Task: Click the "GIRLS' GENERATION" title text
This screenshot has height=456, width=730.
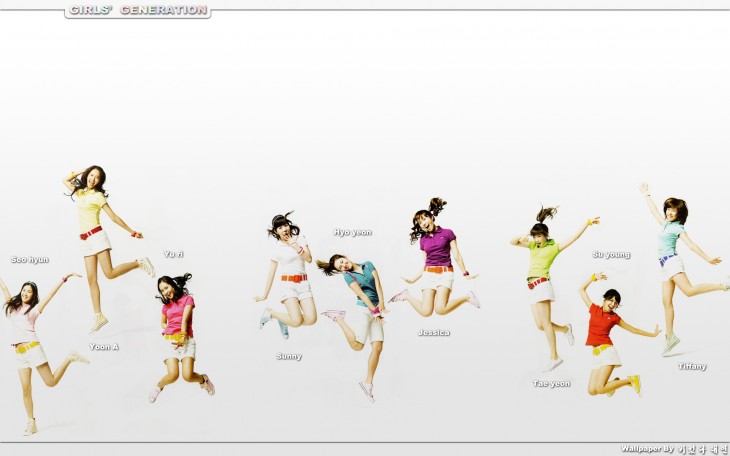Action: point(138,10)
